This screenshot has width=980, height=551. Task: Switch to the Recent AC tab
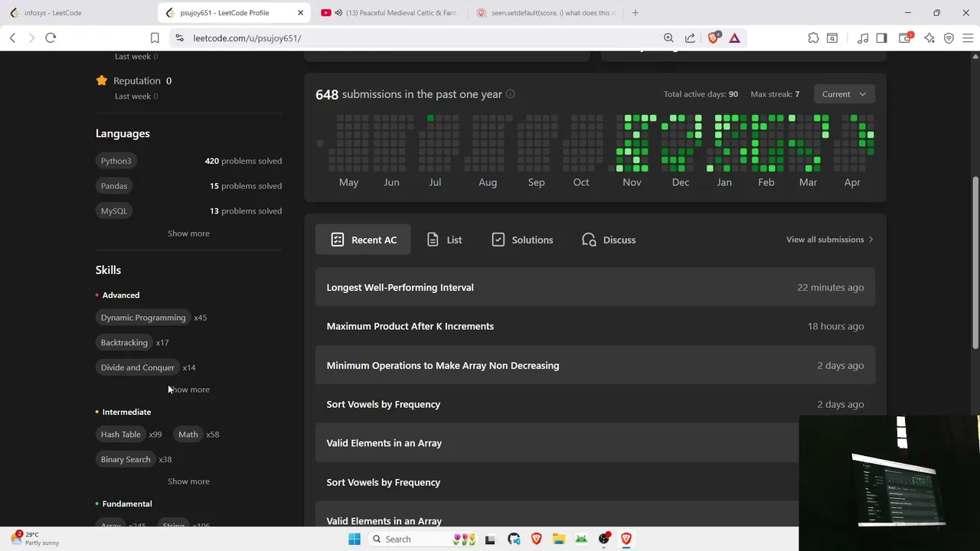click(x=363, y=240)
